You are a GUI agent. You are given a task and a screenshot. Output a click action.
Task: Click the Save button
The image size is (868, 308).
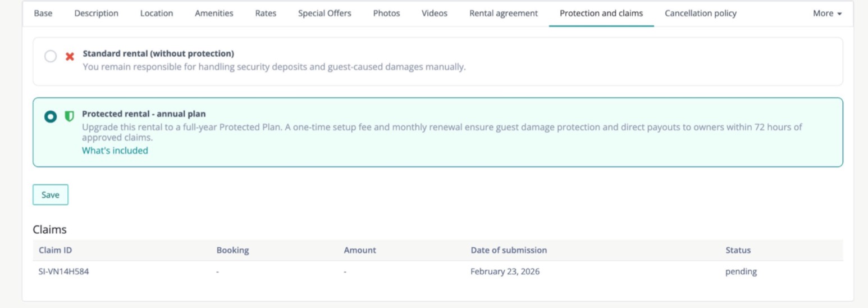coord(51,194)
